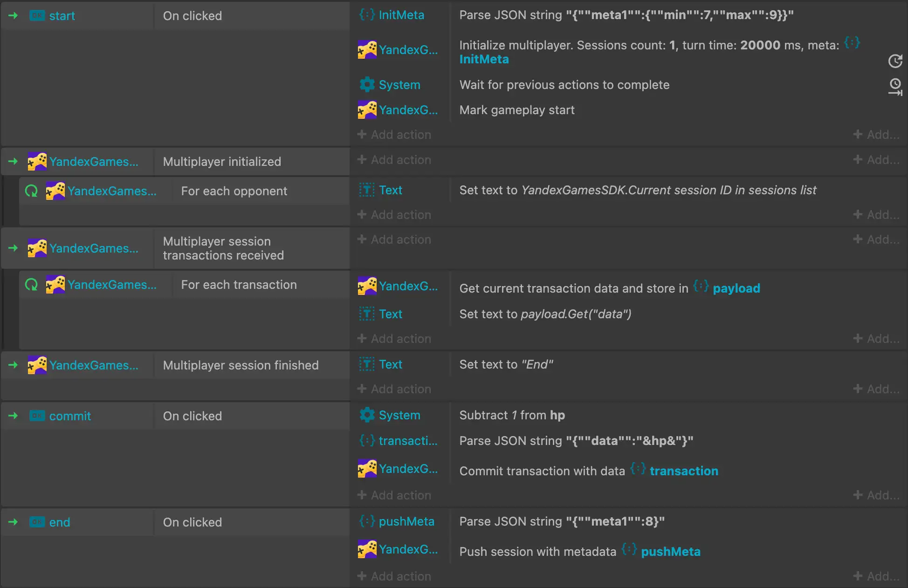This screenshot has width=908, height=588.
Task: Click the pushMeta JSON icon in the end event
Action: coord(367,521)
